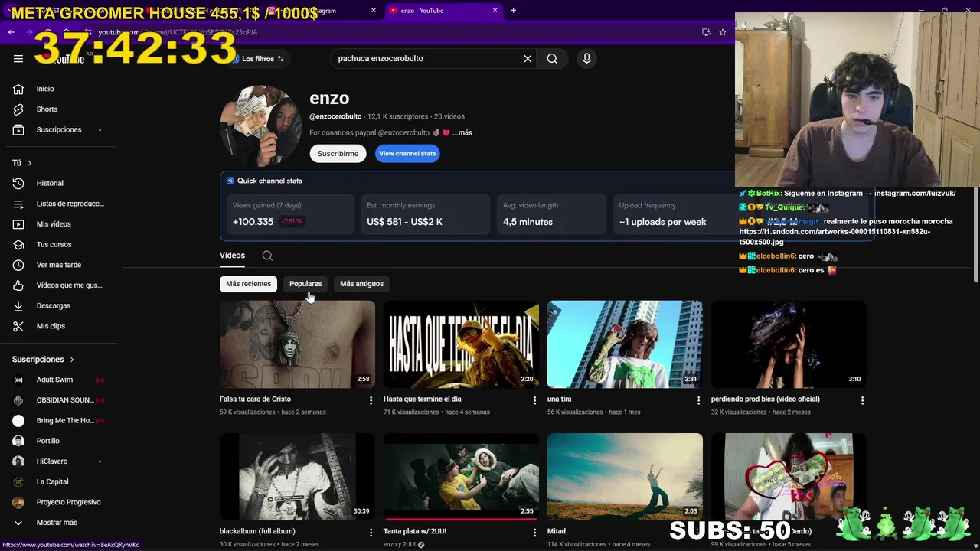Bookmark this page with the star icon
Screen dimensions: 980x551
(722, 32)
